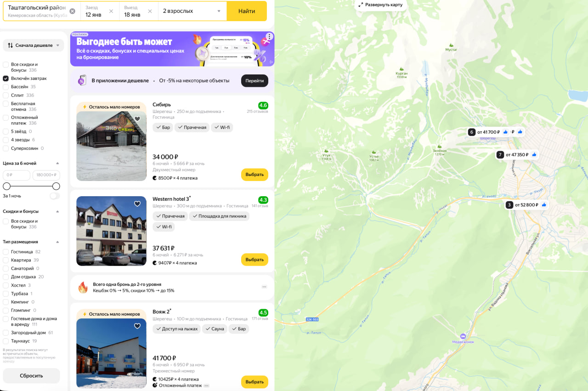Image resolution: width=588 pixels, height=391 pixels.
Task: Click the Развернуть карту expand map control
Action: coord(380,5)
